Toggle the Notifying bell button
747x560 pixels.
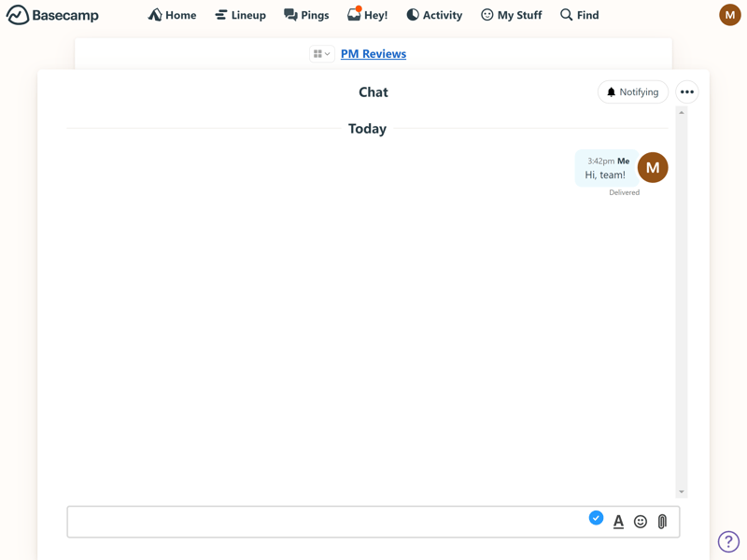(x=633, y=91)
